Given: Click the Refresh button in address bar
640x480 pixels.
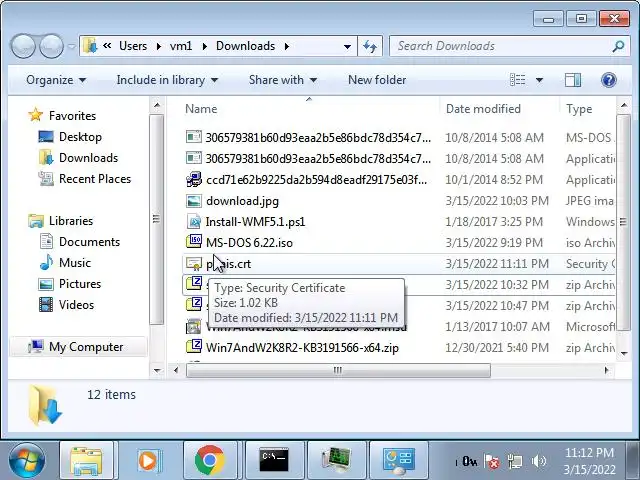Looking at the screenshot, I should [370, 47].
